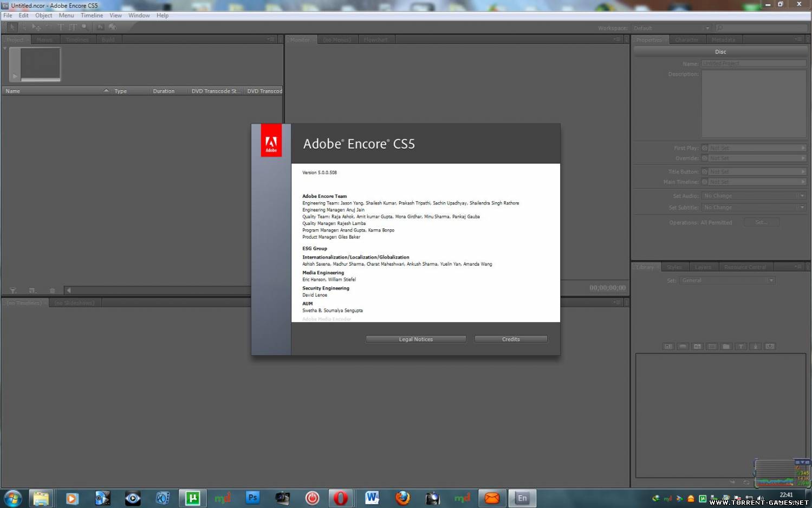Image resolution: width=812 pixels, height=508 pixels.
Task: Click the Operations Set... button
Action: 761,222
